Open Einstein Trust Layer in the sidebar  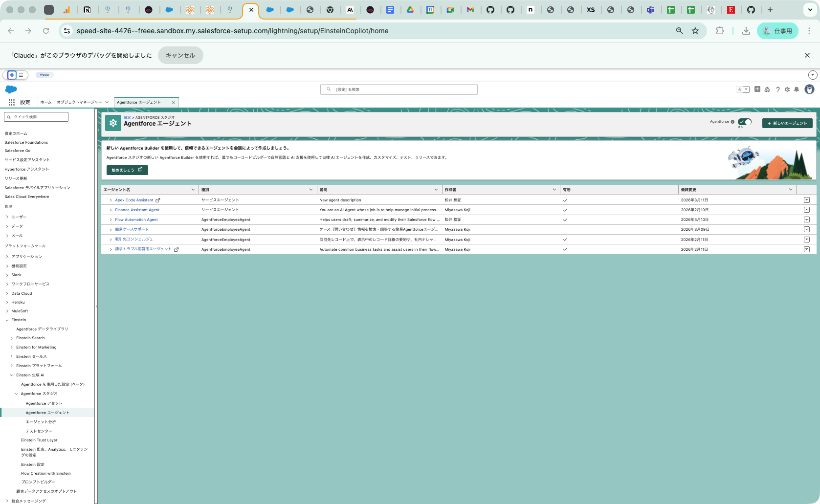coord(39,440)
